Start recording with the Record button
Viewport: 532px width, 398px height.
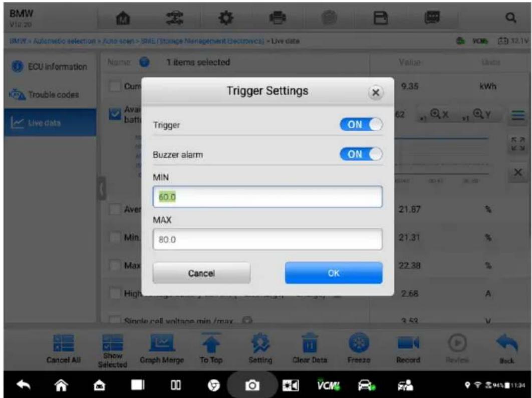(x=408, y=349)
